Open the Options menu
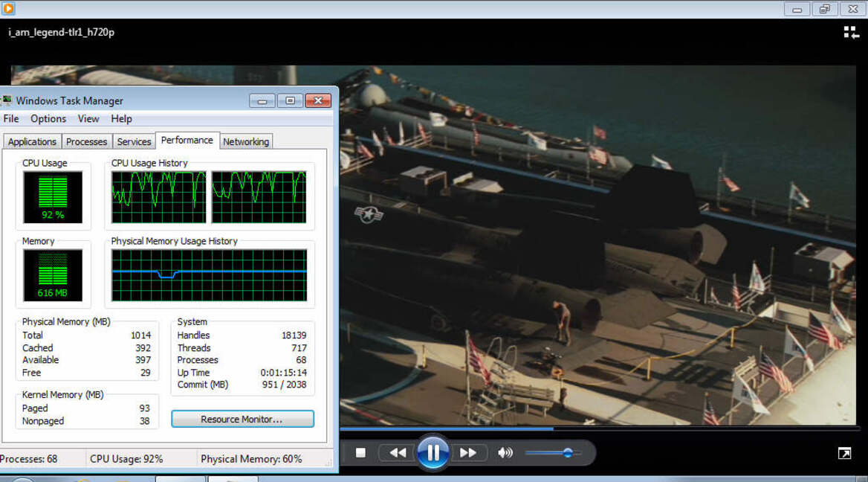The image size is (868, 482). [48, 118]
